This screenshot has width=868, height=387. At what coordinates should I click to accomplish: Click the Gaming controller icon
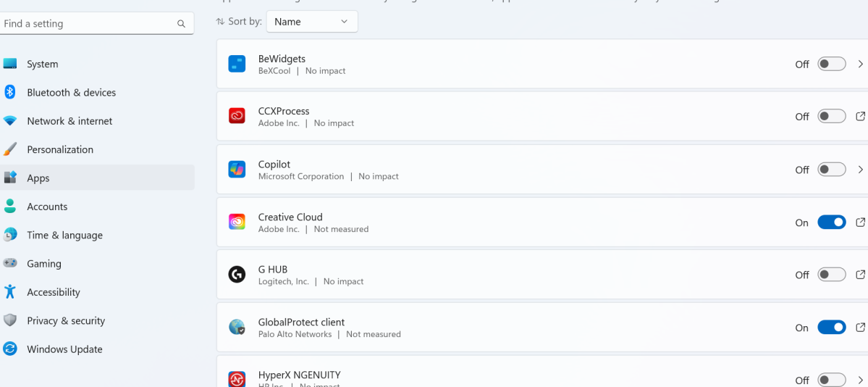(x=10, y=263)
